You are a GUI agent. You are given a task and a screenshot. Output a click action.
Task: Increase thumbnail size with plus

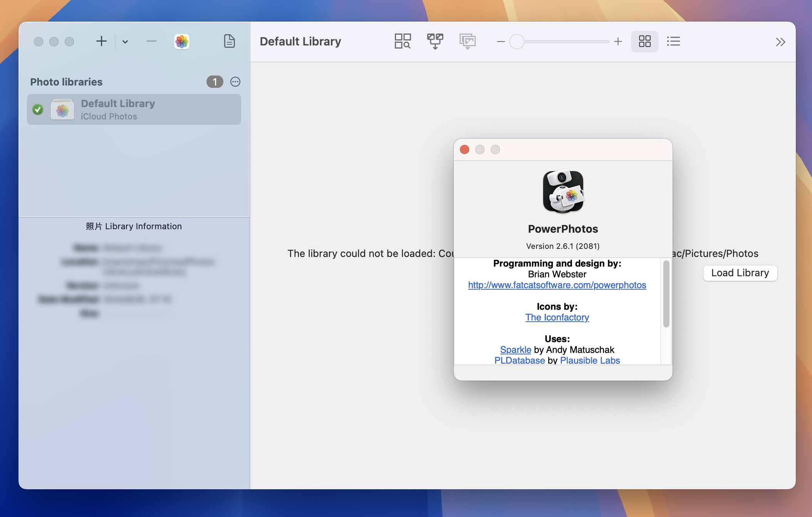coord(618,42)
